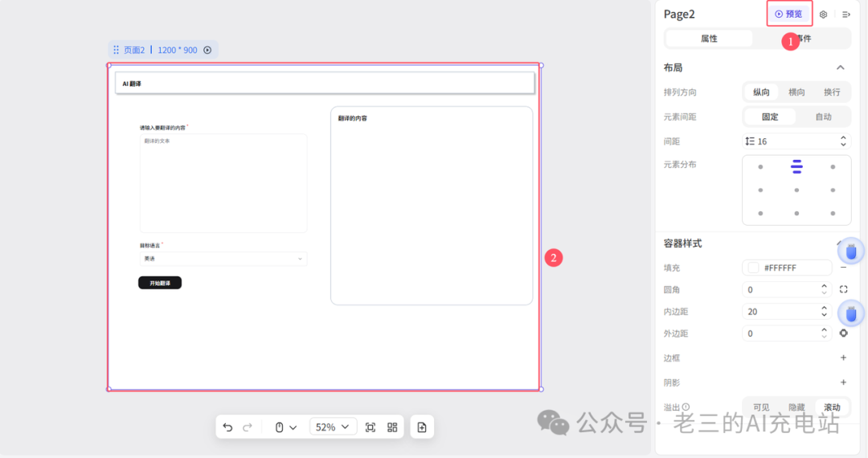Screen dimensions: 868x458
Task: Click the 间距 stepper arrows
Action: pos(843,141)
